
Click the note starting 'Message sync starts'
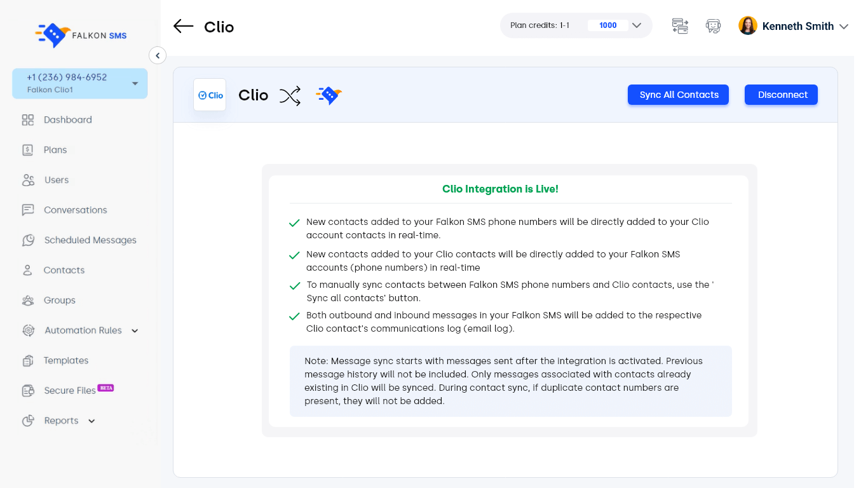[511, 381]
